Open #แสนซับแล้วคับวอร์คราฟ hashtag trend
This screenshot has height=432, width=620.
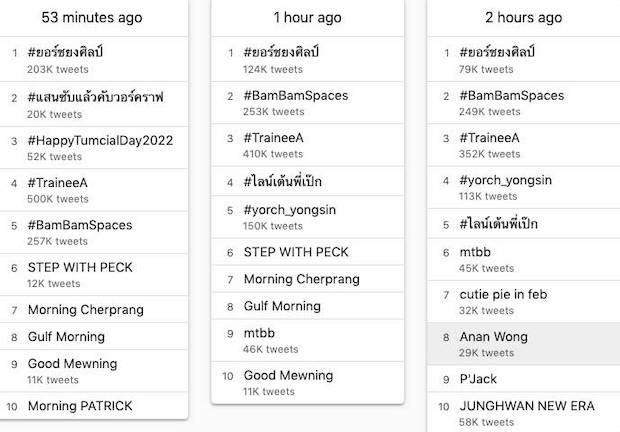[95, 97]
